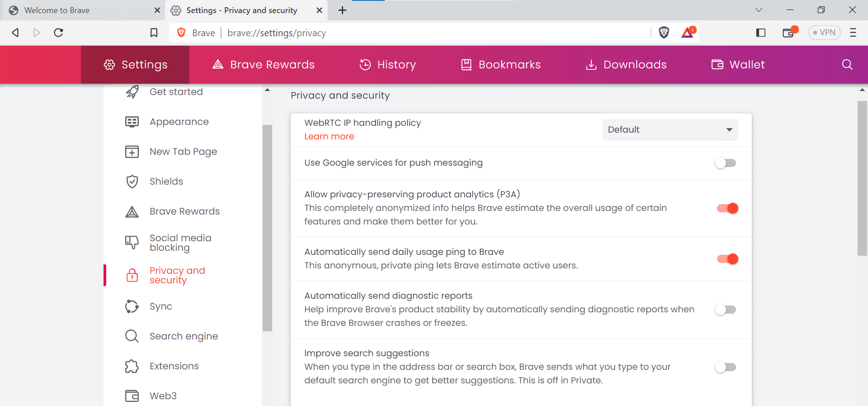Switch to the Welcome to Brave tab
This screenshot has width=868, height=406.
(81, 10)
